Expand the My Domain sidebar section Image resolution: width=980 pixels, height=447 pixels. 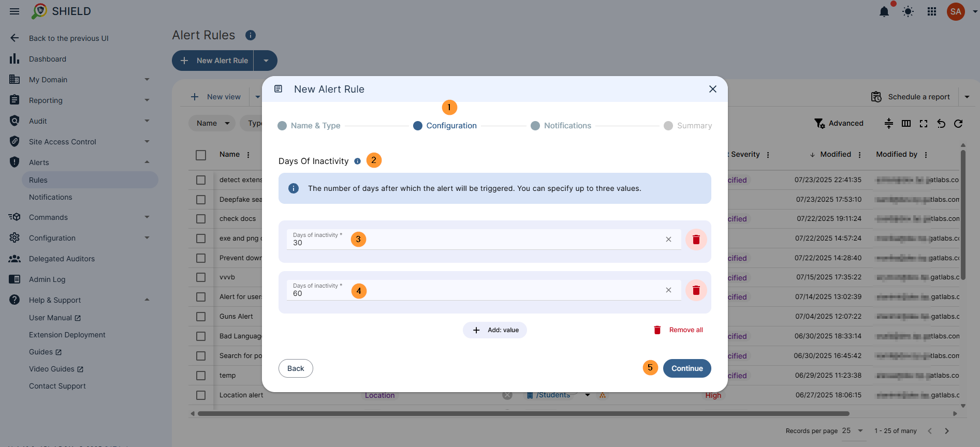[147, 80]
